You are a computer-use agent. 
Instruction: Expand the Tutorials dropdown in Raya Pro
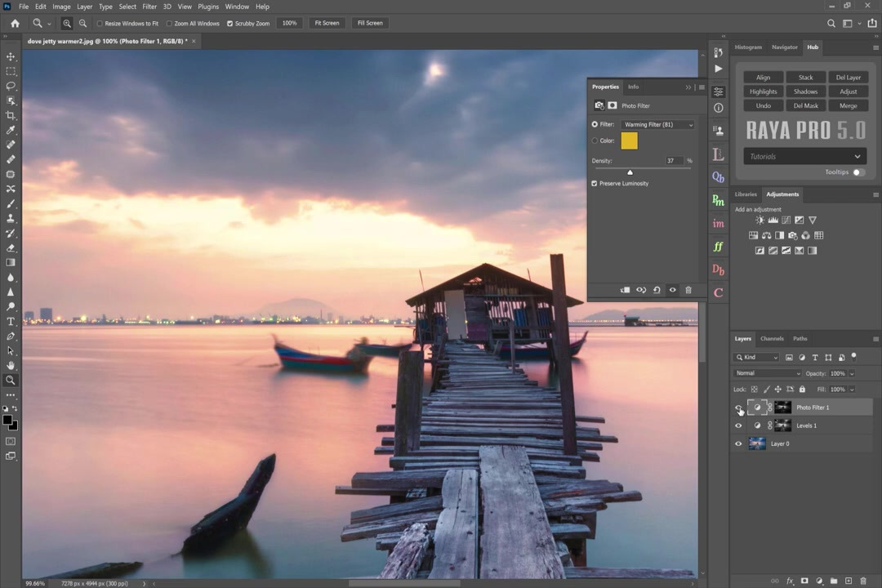click(804, 156)
